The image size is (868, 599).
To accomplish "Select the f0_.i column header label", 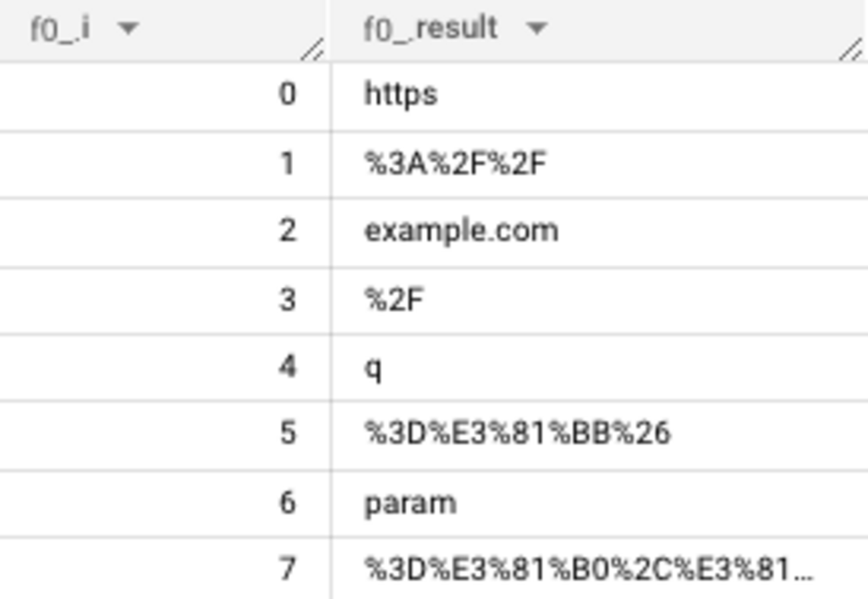I will coord(61,29).
